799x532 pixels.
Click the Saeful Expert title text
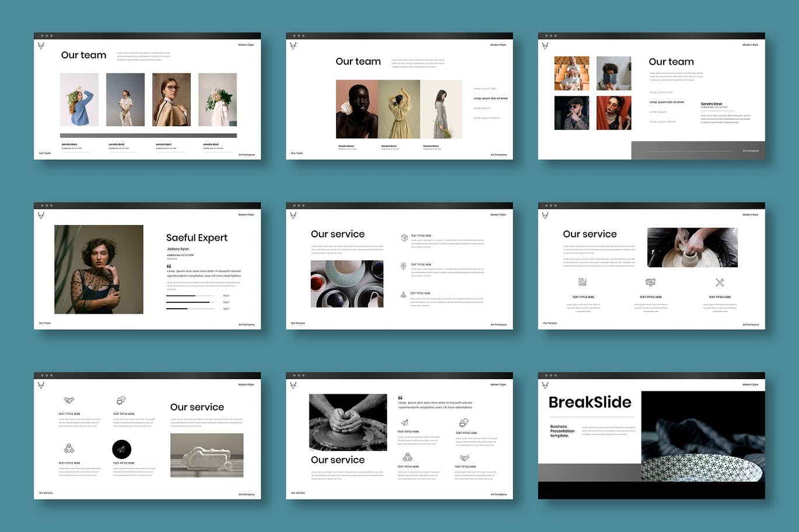point(197,237)
